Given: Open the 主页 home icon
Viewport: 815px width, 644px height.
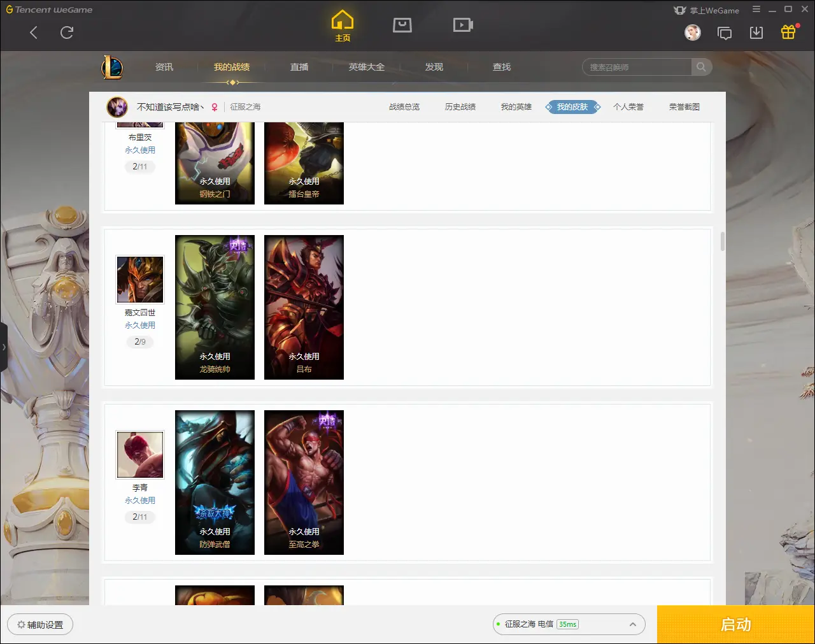Looking at the screenshot, I should pyautogui.click(x=343, y=26).
